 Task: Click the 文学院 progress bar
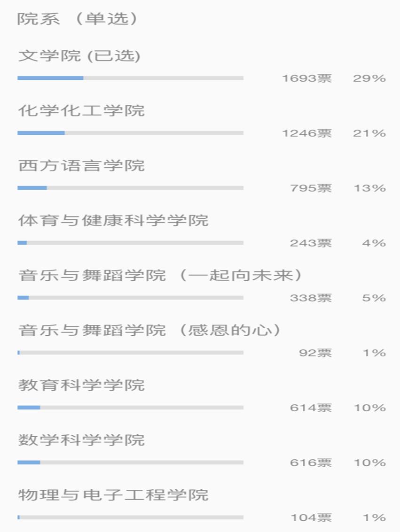click(130, 78)
